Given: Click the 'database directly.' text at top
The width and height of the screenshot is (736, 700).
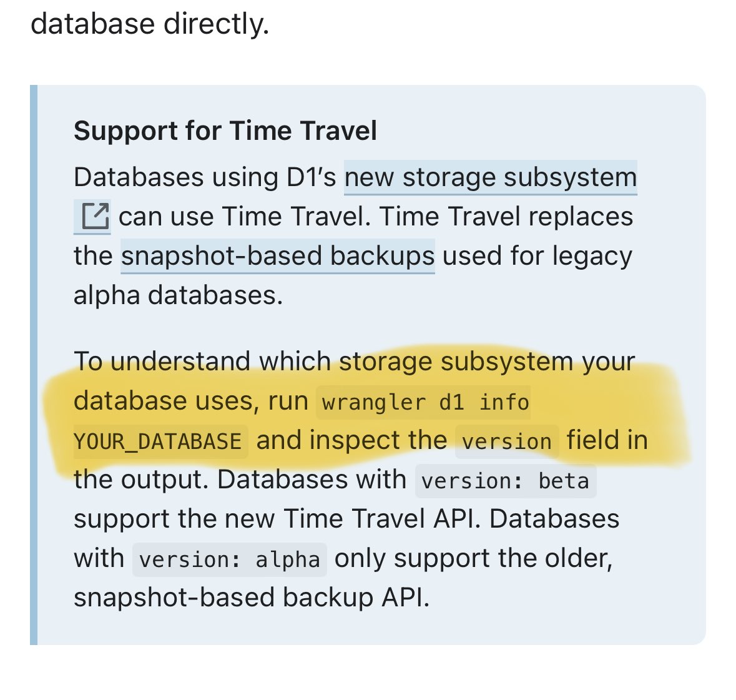Looking at the screenshot, I should click(150, 24).
